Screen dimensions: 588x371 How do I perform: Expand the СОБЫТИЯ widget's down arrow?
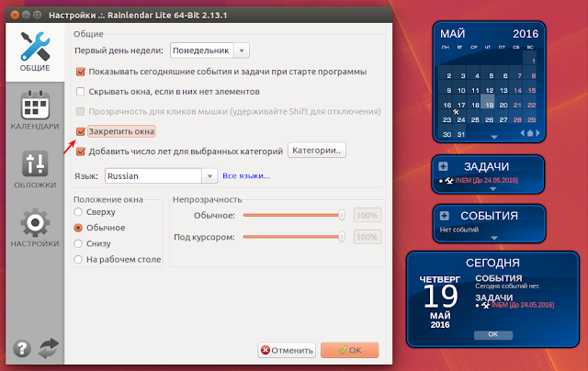(494, 238)
